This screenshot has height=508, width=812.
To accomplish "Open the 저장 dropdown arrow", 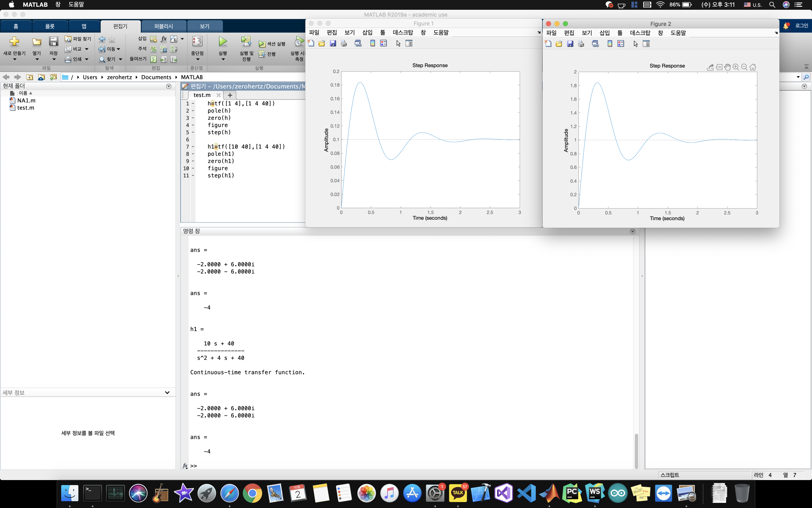I will pos(54,60).
